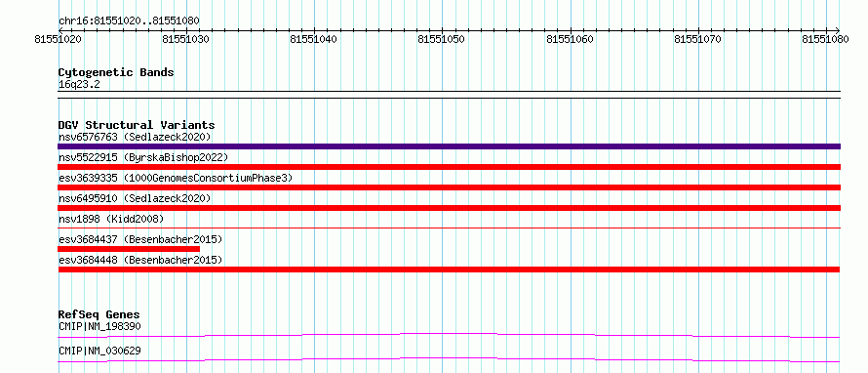868x373 pixels.
Task: Click the chr16:81551020..81551080 region label
Action: [129, 21]
